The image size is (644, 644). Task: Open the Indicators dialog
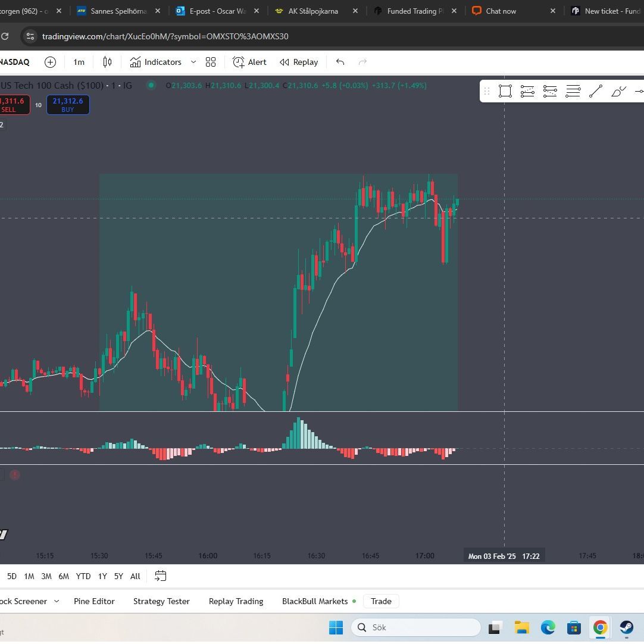point(156,62)
